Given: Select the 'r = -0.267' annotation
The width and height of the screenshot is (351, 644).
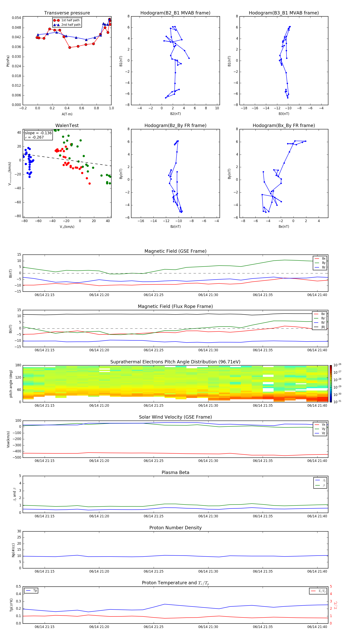Looking at the screenshot, I should [x=35, y=137].
